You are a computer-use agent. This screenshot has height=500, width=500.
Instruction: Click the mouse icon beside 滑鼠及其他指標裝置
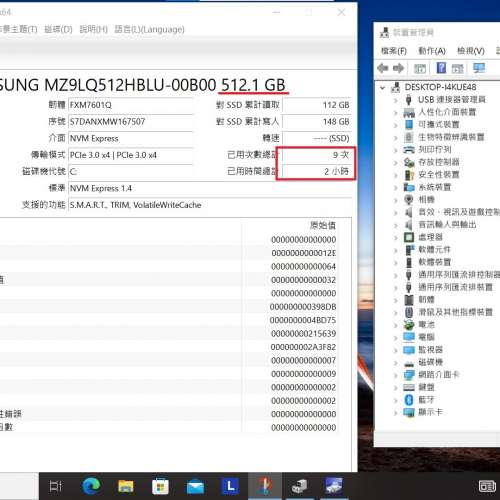point(409,312)
